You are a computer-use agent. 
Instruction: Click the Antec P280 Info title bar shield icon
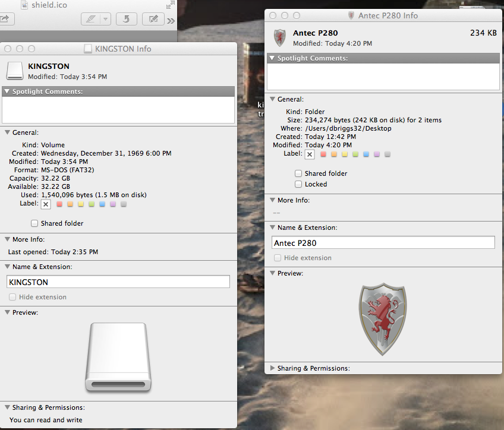(x=351, y=15)
